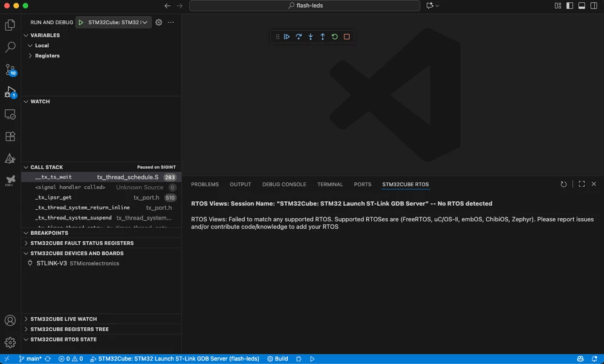Toggle primary side bar visibility
The image size is (604, 364).
click(570, 6)
